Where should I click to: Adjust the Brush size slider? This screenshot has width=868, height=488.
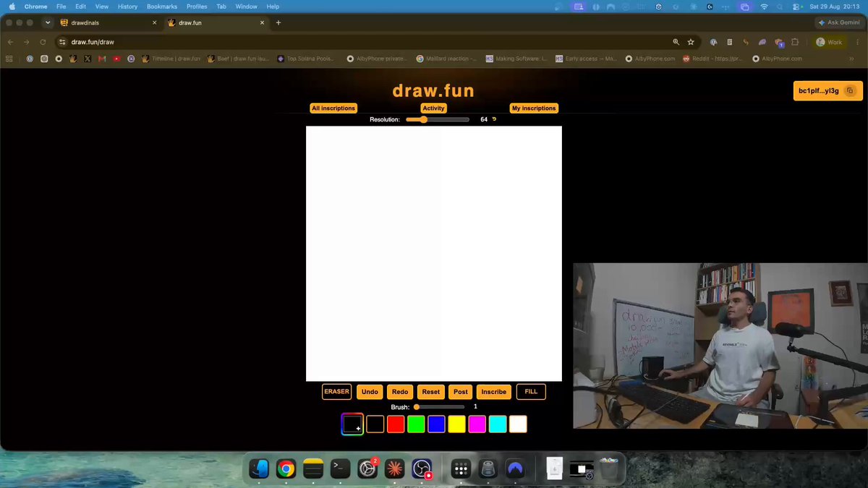tap(439, 407)
